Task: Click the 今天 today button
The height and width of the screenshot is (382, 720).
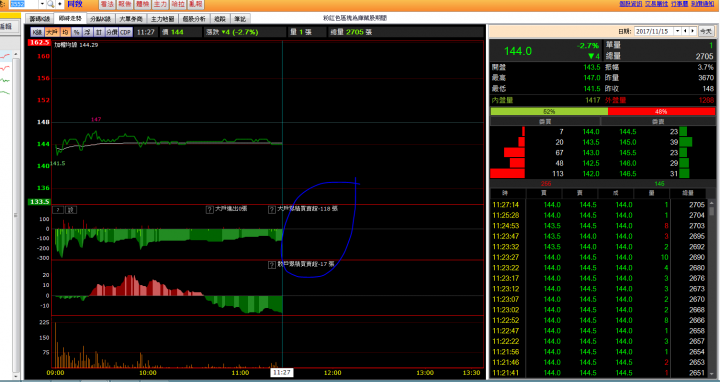Action: 706,31
